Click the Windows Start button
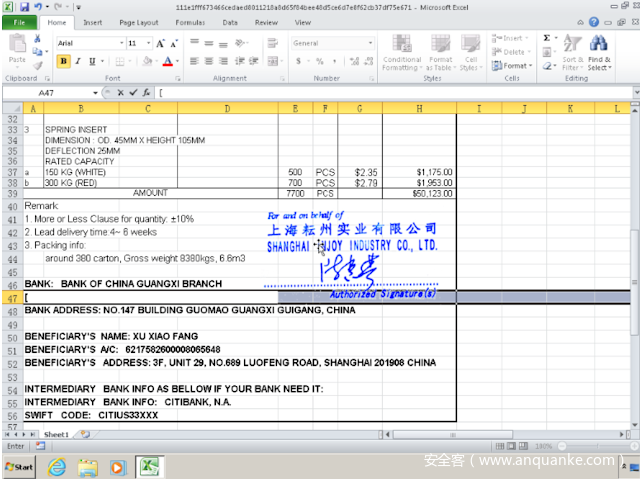This screenshot has width=640, height=479. (20, 467)
